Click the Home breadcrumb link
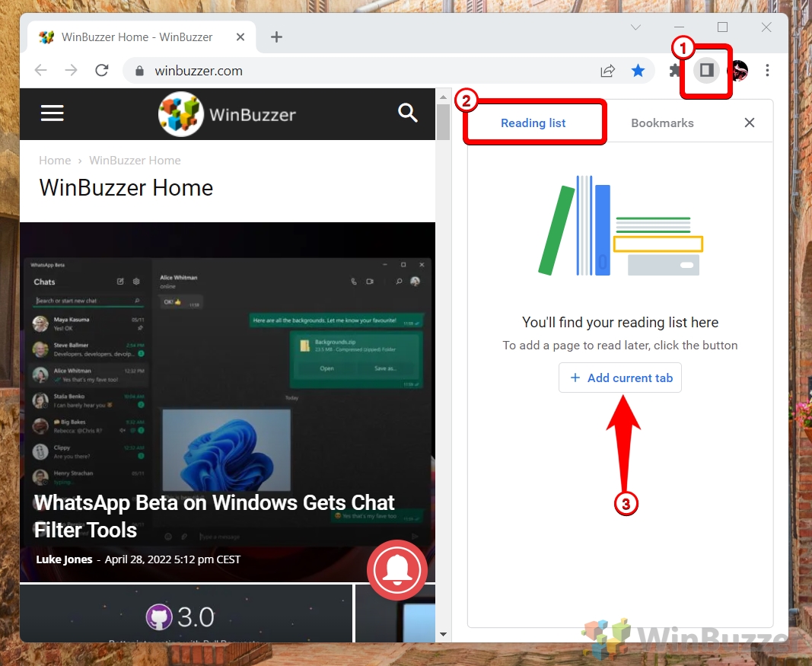Image resolution: width=812 pixels, height=666 pixels. point(55,161)
